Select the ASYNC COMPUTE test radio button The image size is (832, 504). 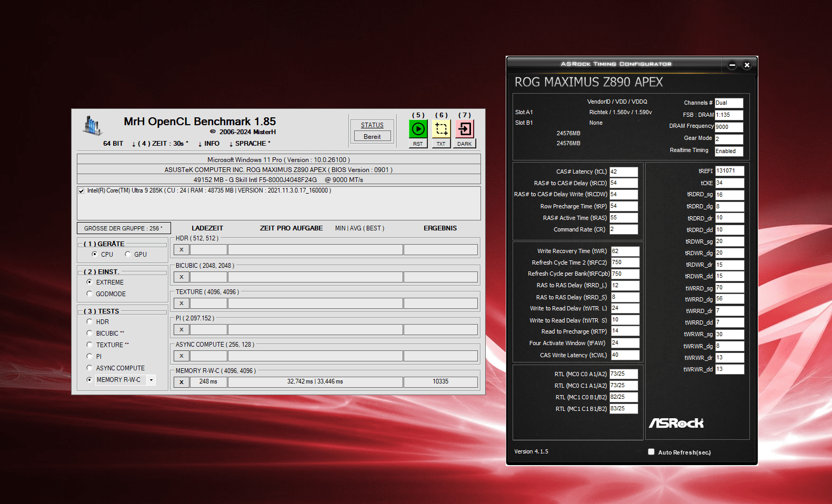pos(89,368)
